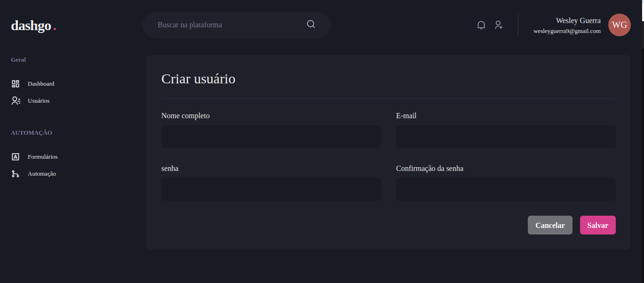Click the Usuários people icon

click(x=16, y=101)
